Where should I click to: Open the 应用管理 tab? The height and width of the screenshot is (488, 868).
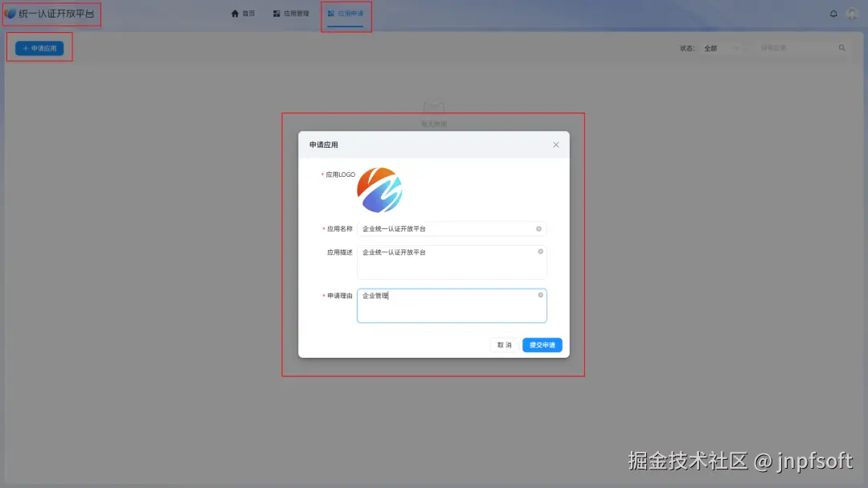291,14
